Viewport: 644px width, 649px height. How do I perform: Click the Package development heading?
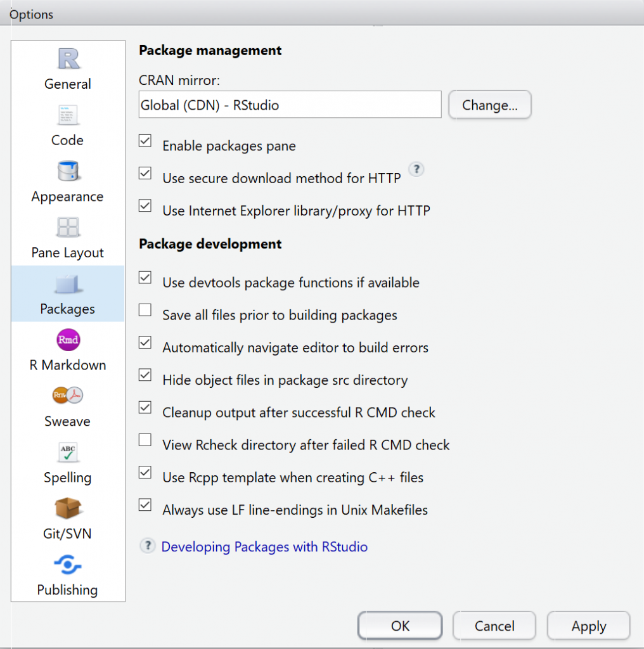point(210,244)
